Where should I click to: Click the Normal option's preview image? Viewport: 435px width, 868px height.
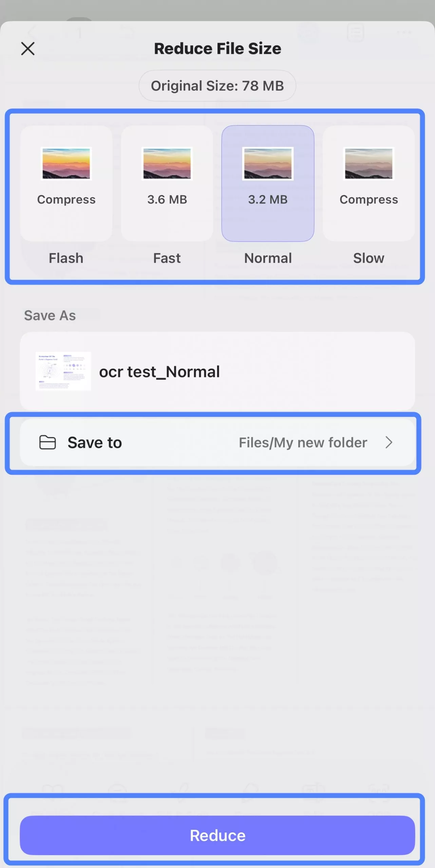(268, 164)
